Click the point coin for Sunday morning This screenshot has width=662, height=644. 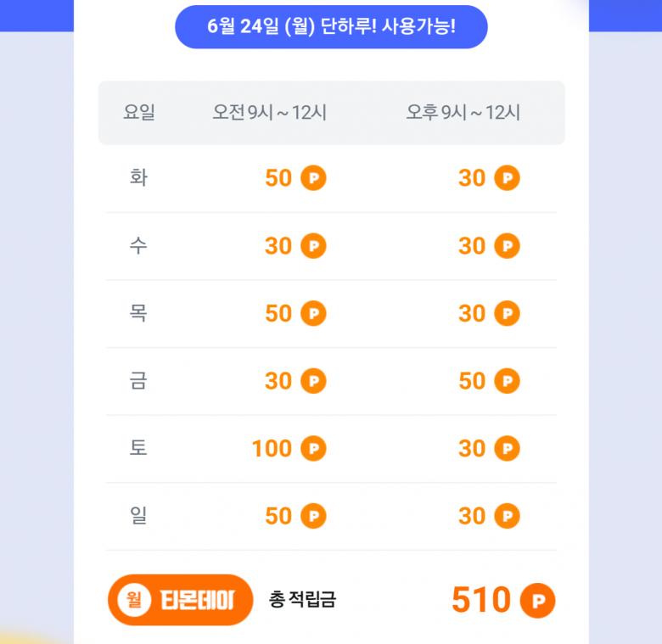[313, 516]
